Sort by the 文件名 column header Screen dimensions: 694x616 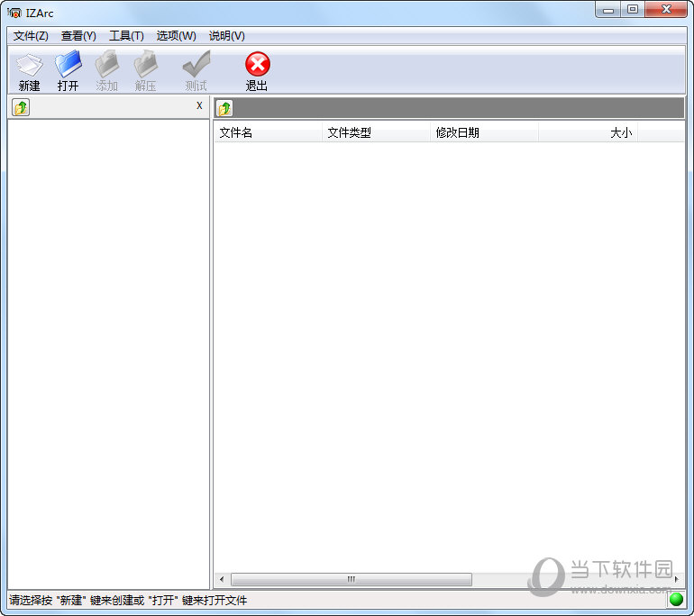pyautogui.click(x=269, y=132)
